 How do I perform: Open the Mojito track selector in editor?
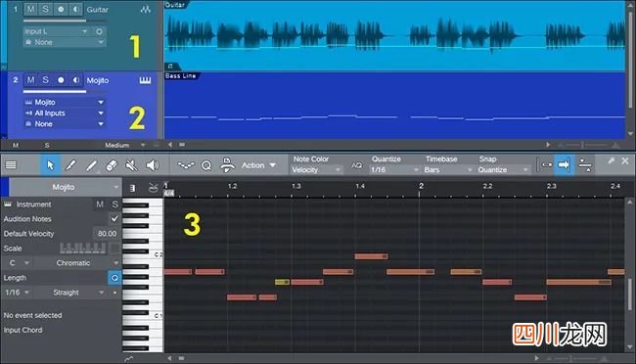(x=65, y=187)
